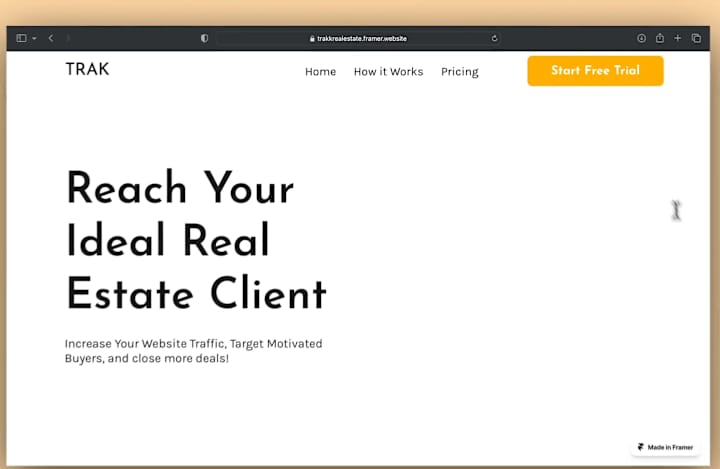Screen dimensions: 720x469
Task: Open the How it Works nav link
Action: (388, 72)
